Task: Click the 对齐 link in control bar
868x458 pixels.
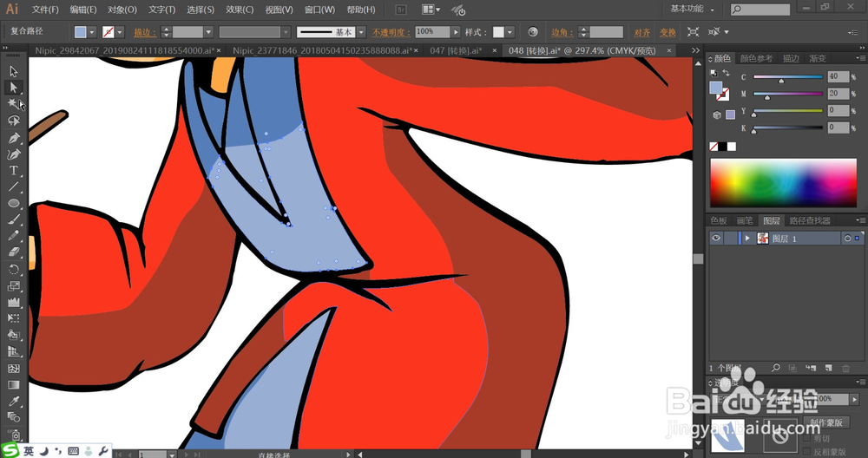Action: [642, 33]
